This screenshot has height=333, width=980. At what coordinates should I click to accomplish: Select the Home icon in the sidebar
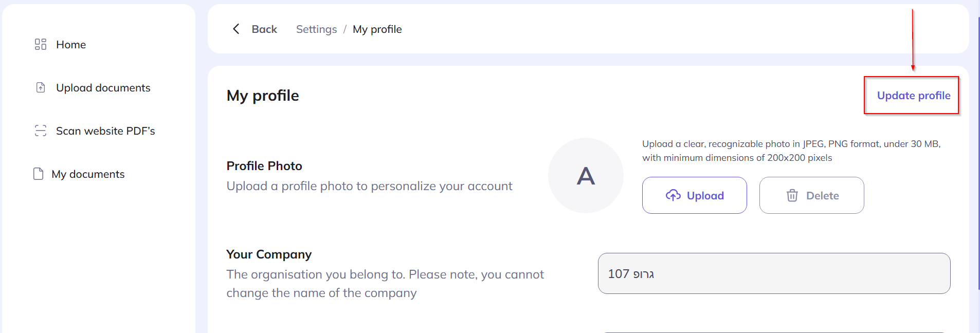40,44
